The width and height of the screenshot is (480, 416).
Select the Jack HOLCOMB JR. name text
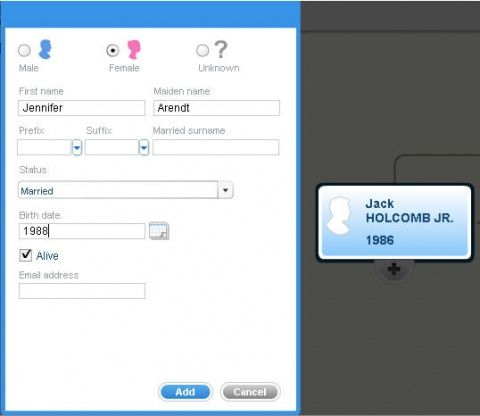(410, 211)
